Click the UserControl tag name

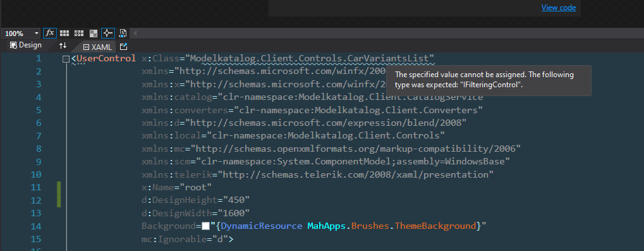(x=106, y=58)
